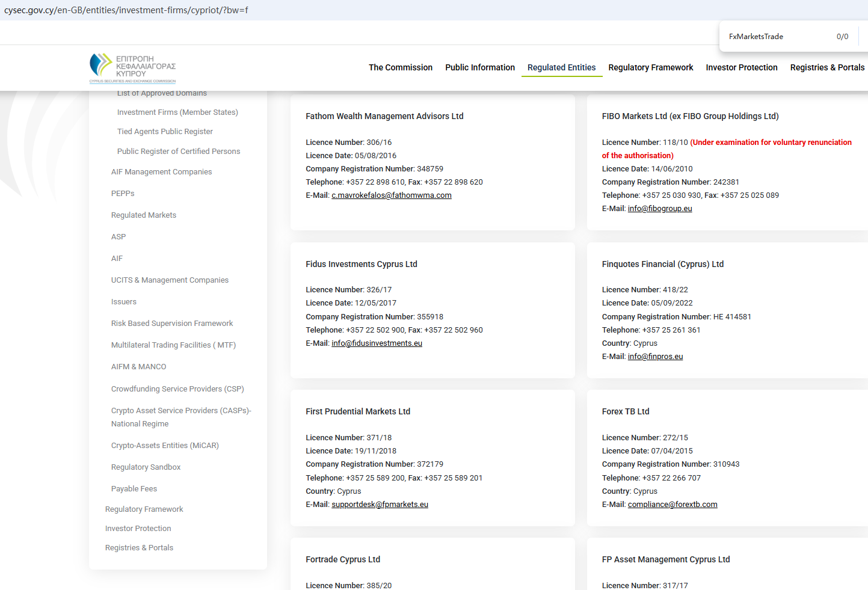Viewport: 868px width, 590px height.
Task: Click the info@finpros.eu email link
Action: (655, 357)
